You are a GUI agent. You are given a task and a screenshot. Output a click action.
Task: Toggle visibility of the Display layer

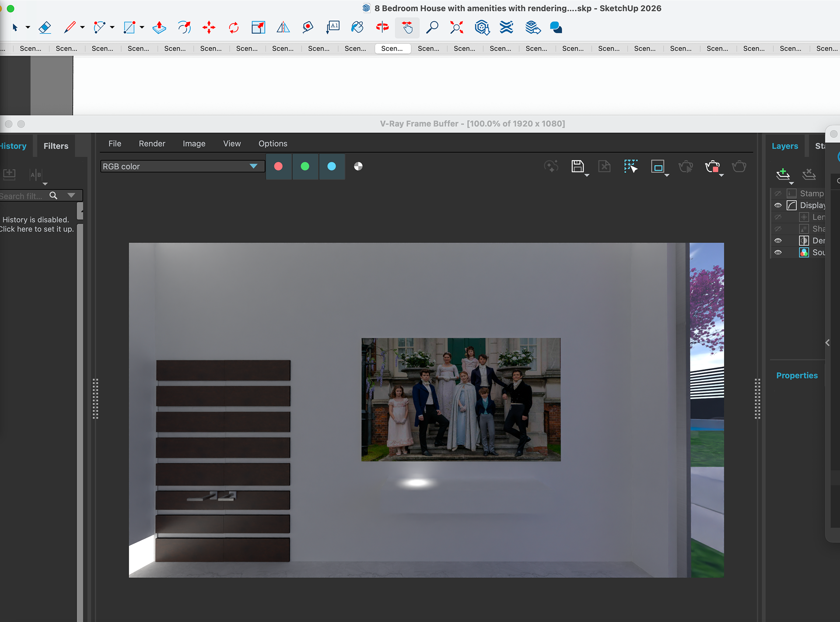778,205
